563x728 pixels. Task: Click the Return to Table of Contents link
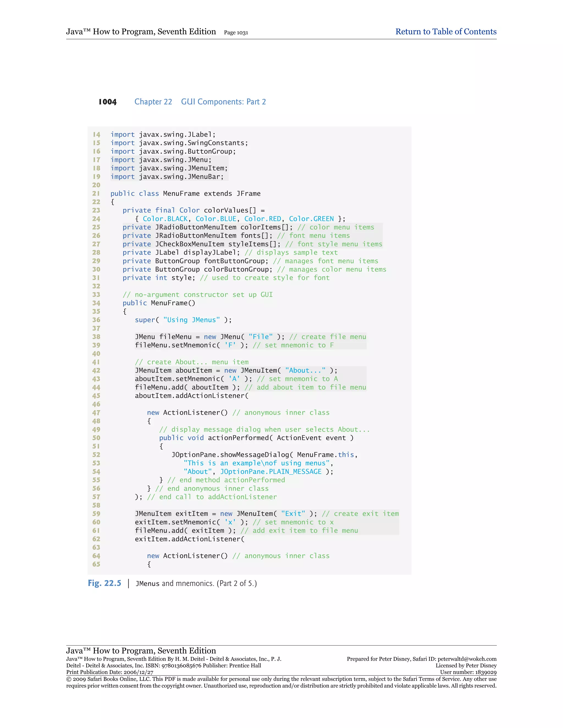point(446,32)
